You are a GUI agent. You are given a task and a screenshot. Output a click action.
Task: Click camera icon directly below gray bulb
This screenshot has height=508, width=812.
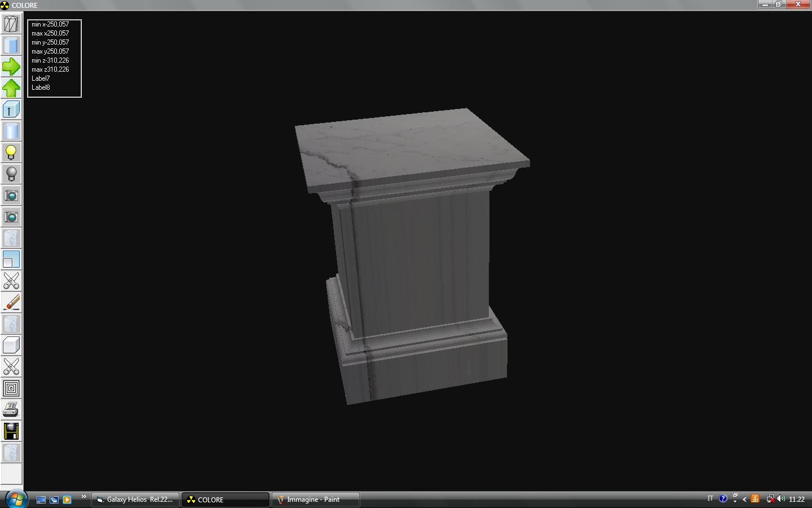(11, 195)
